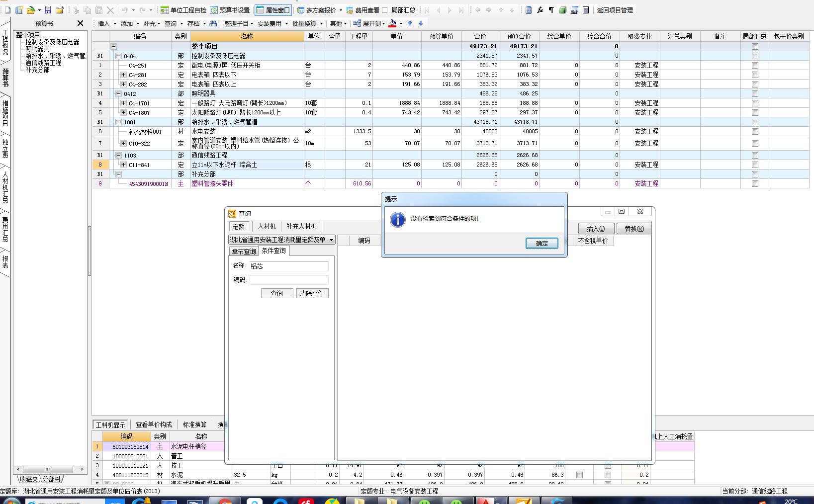Viewport: 814px width, 504px height.
Task: Open the 标准换算 bottom tab
Action: pos(194,424)
